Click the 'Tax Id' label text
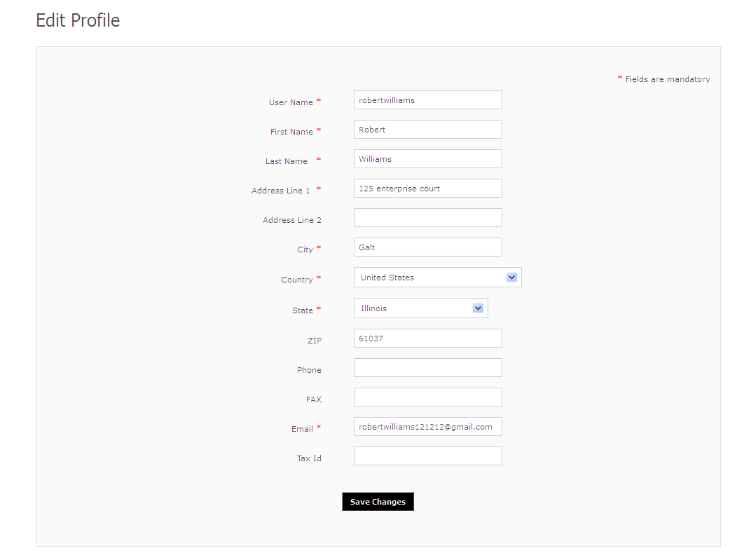Viewport: 737px width, 560px height. 309,458
